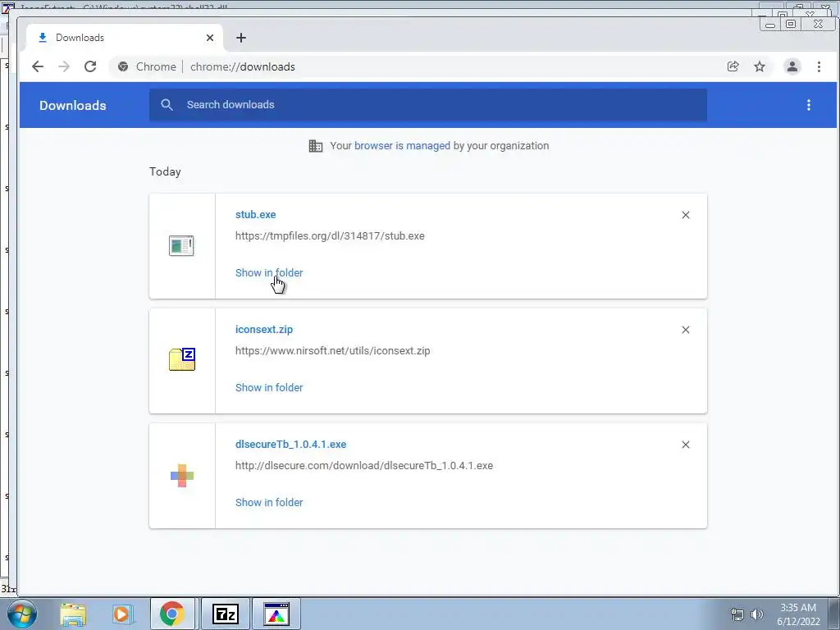Show stub.exe in folder
The image size is (840, 630).
pos(269,272)
